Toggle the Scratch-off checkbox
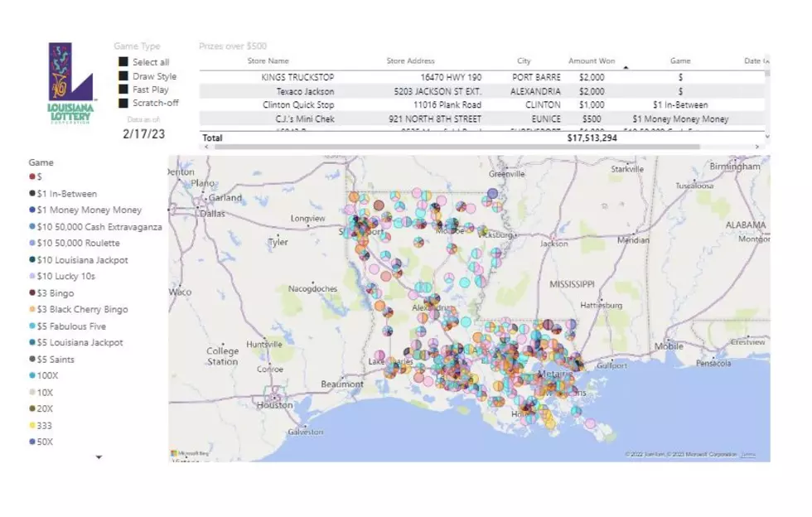 [x=123, y=103]
